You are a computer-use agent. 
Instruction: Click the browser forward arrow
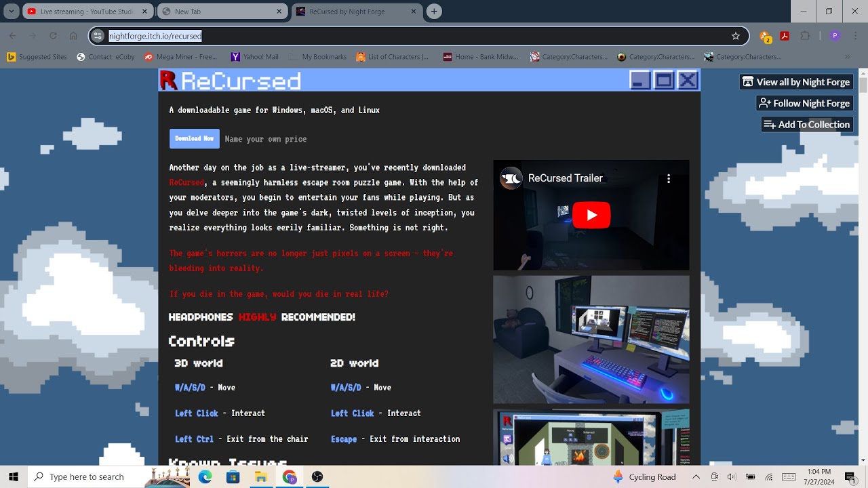pyautogui.click(x=33, y=36)
